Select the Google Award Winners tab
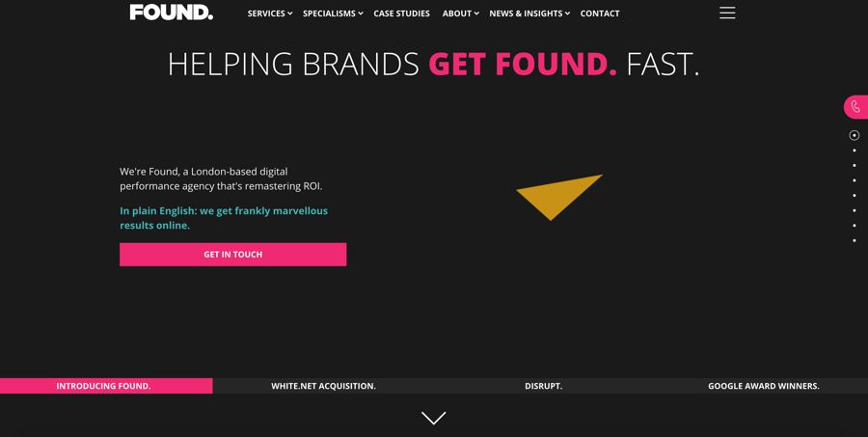This screenshot has width=868, height=437. pyautogui.click(x=764, y=386)
